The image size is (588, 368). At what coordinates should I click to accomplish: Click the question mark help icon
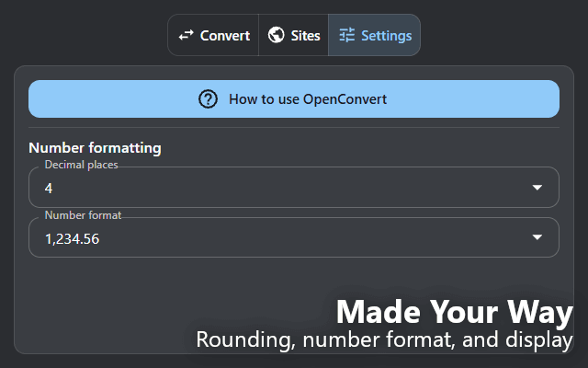coord(209,99)
